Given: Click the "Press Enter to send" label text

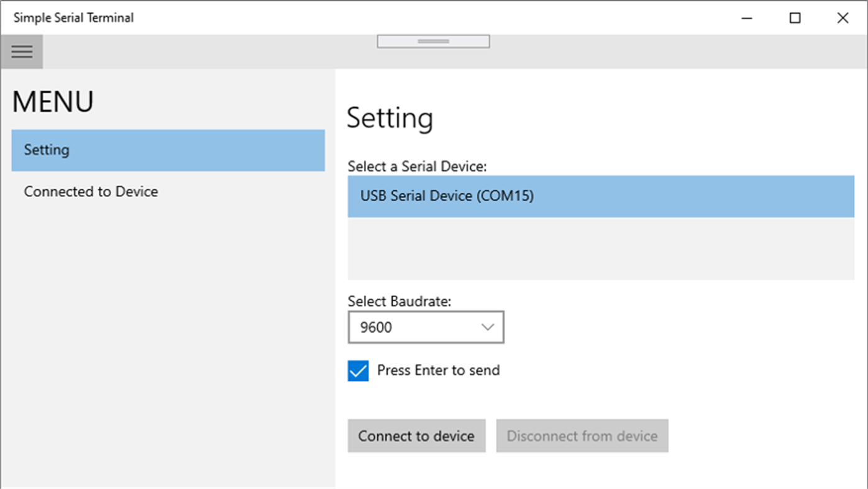Looking at the screenshot, I should pos(438,370).
